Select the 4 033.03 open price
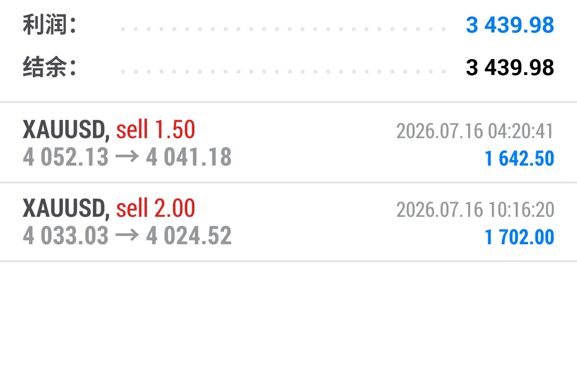The image size is (577, 392). [x=65, y=236]
